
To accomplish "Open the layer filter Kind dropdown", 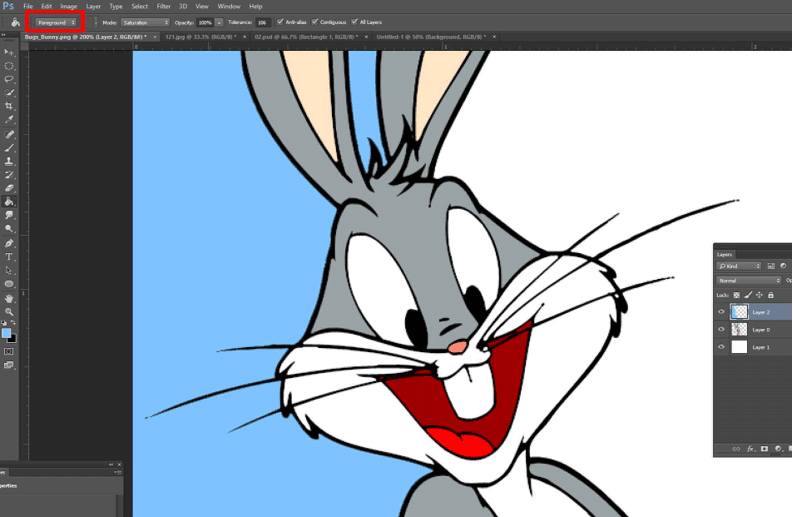I will [x=739, y=266].
